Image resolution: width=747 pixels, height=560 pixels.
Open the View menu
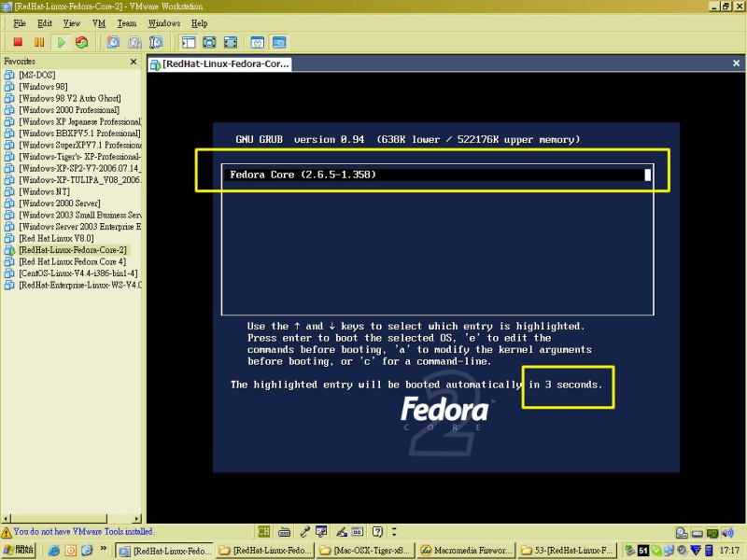[x=72, y=23]
